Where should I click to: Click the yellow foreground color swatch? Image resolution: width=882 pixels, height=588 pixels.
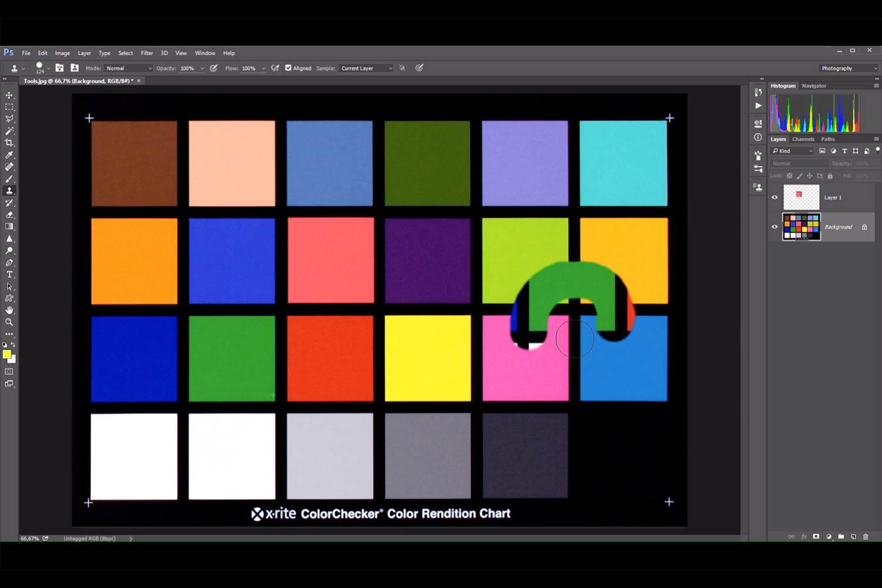click(6, 355)
